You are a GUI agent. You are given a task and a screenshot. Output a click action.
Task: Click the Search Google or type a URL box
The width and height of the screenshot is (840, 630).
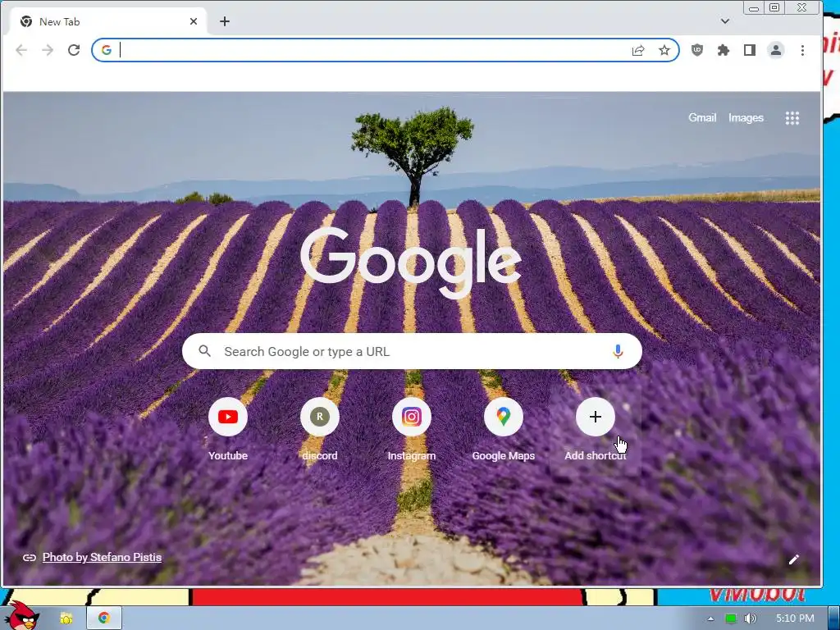[x=412, y=351]
